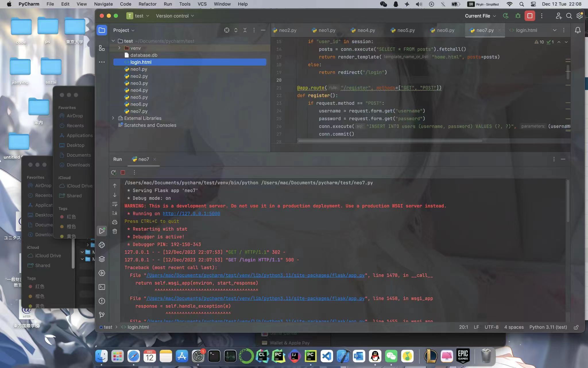Open Project panel options menu
588x368 pixels.
(x=254, y=30)
